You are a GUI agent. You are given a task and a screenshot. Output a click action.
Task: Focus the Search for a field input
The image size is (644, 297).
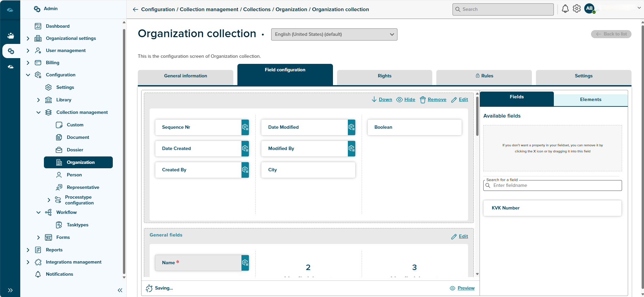pos(554,185)
